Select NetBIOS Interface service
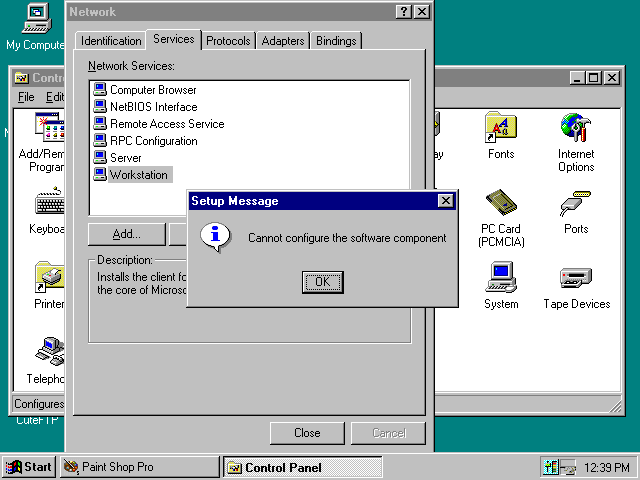 pos(153,107)
